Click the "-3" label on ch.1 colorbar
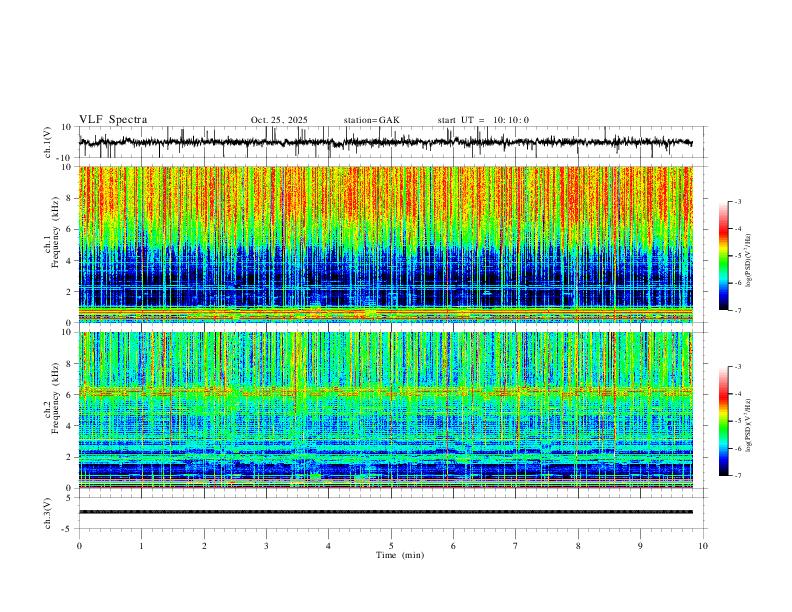 point(737,201)
